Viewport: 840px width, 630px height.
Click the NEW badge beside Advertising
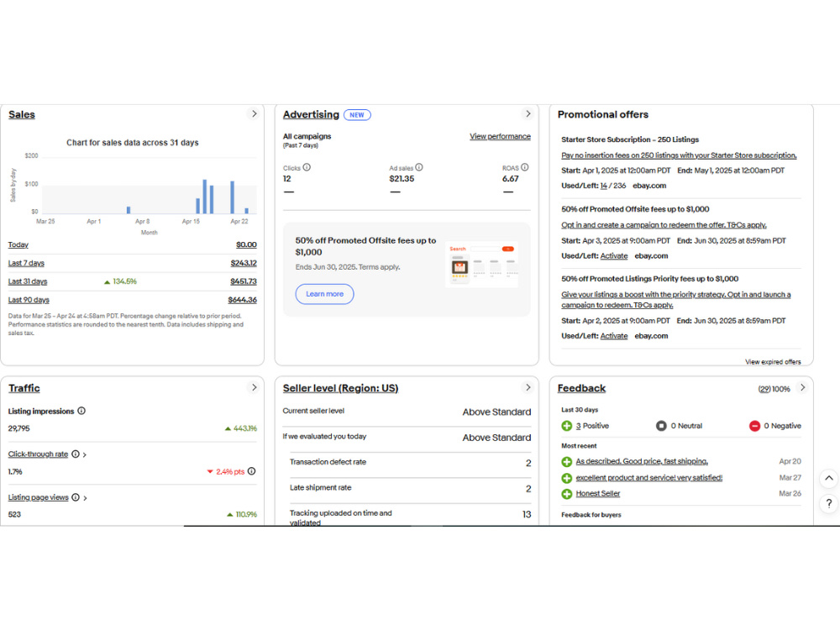pos(357,114)
